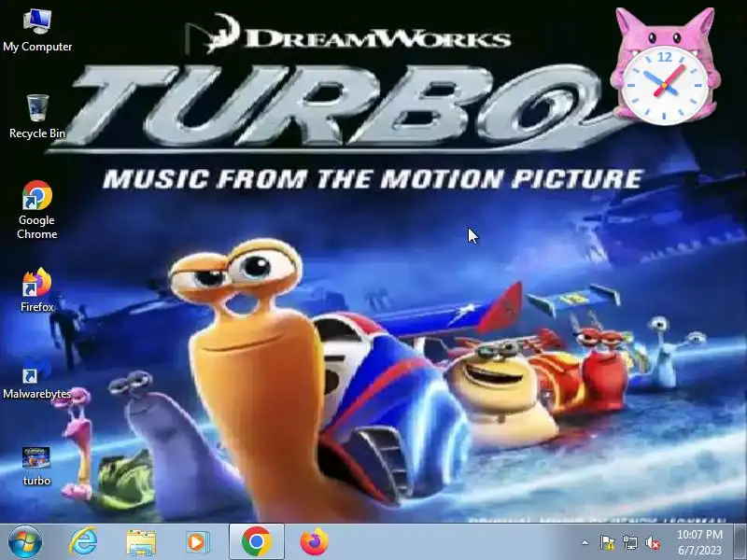The width and height of the screenshot is (747, 560).
Task: Open the 10:07 PM taskbar clock
Action: click(699, 542)
